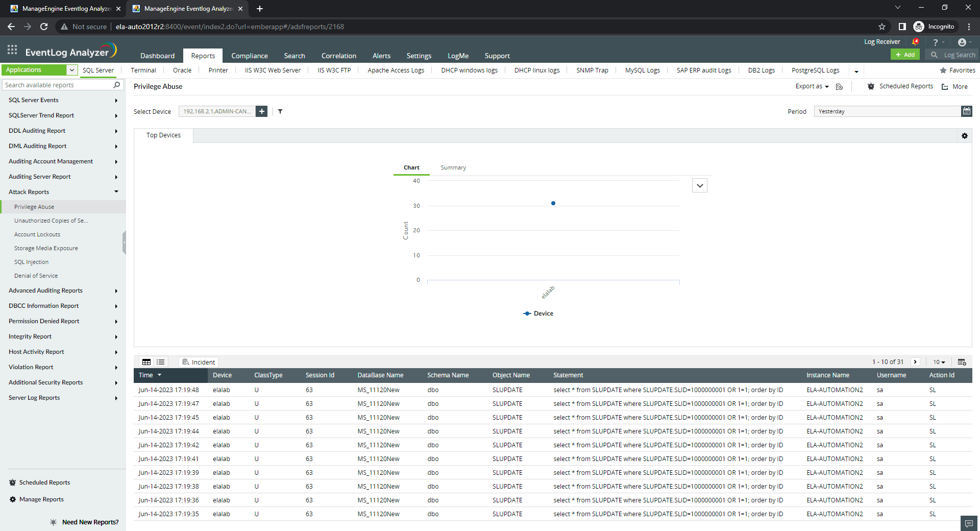Click the filter funnel icon beside Select Device
Image resolution: width=980 pixels, height=531 pixels.
[x=280, y=111]
